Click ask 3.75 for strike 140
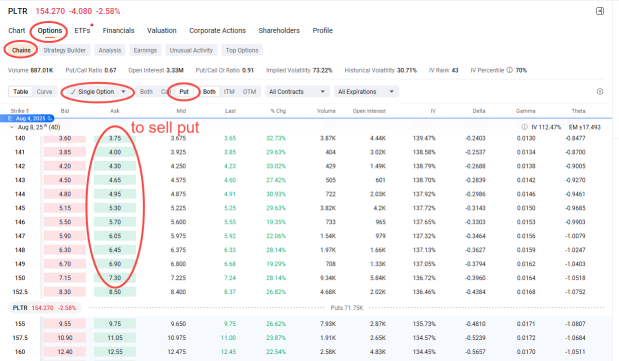 pyautogui.click(x=115, y=138)
